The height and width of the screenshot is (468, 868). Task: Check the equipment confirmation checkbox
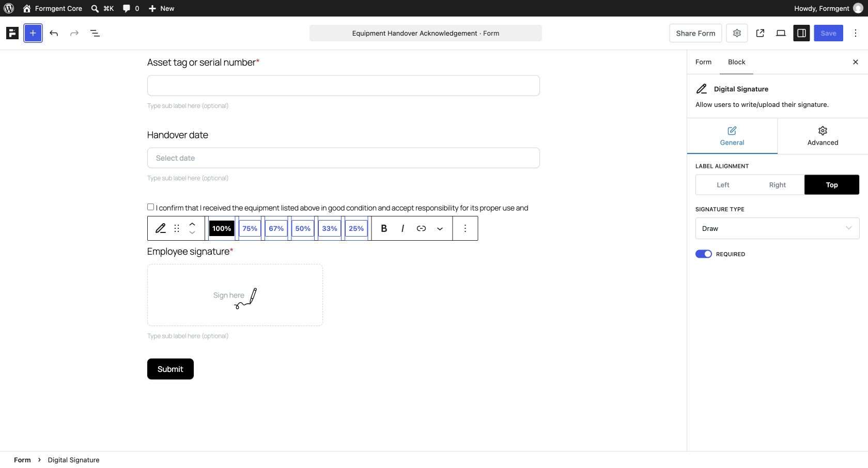click(150, 207)
